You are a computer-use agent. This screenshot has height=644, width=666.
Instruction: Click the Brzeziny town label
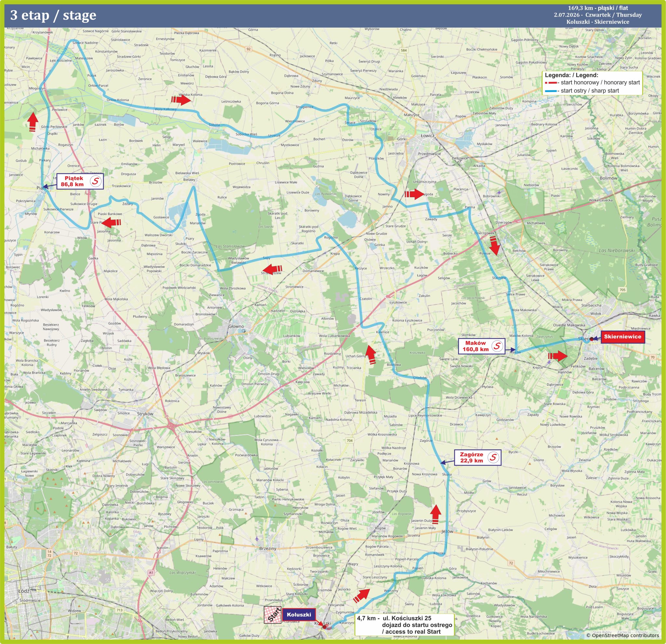pos(268,548)
